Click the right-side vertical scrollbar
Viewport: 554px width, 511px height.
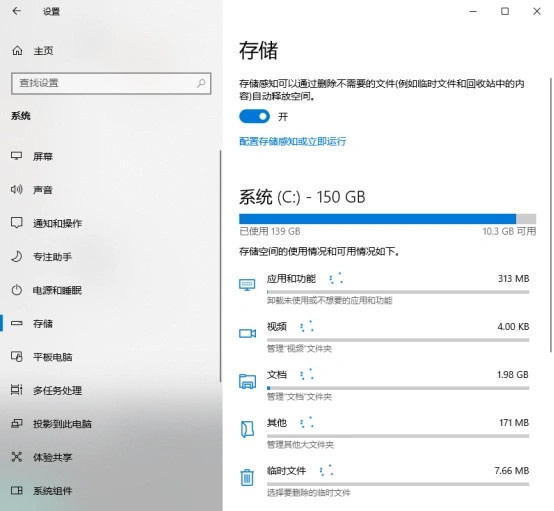pos(550,215)
